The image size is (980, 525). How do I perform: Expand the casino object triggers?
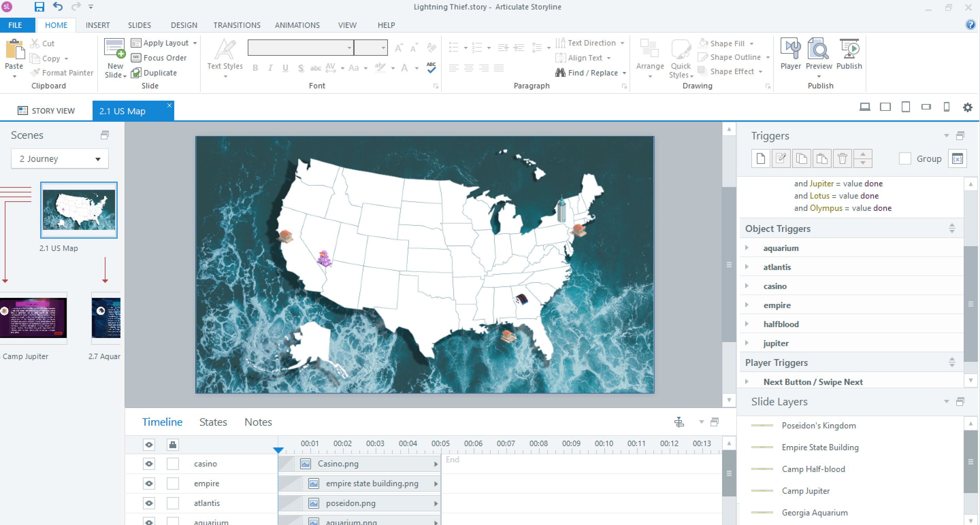click(747, 286)
